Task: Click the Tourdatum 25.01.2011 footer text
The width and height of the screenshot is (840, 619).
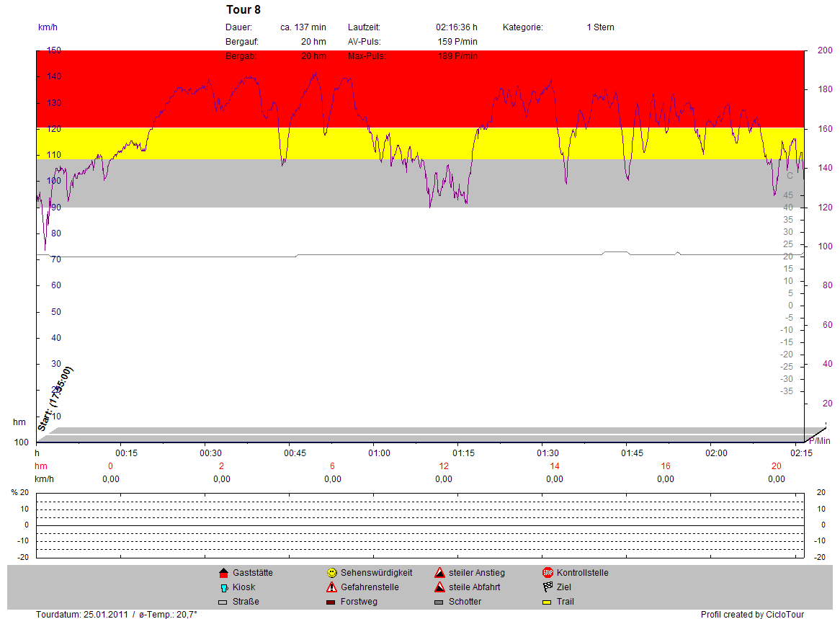Action: tap(82, 615)
